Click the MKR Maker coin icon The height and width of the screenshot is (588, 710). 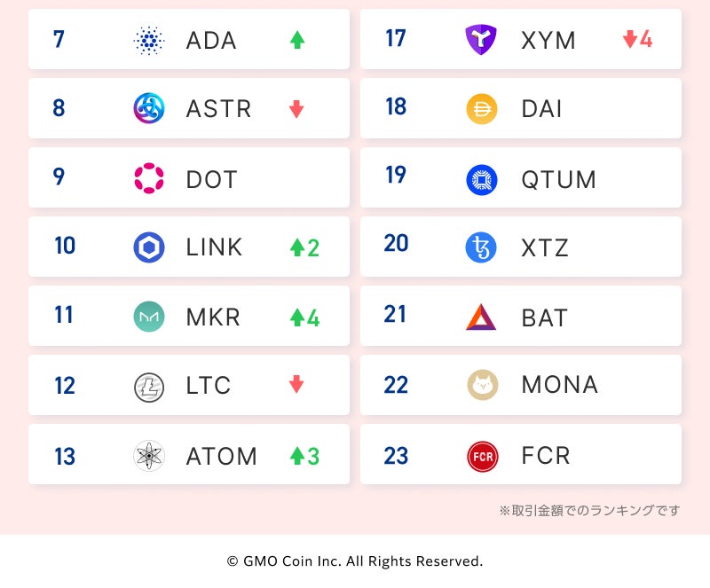[x=149, y=317]
